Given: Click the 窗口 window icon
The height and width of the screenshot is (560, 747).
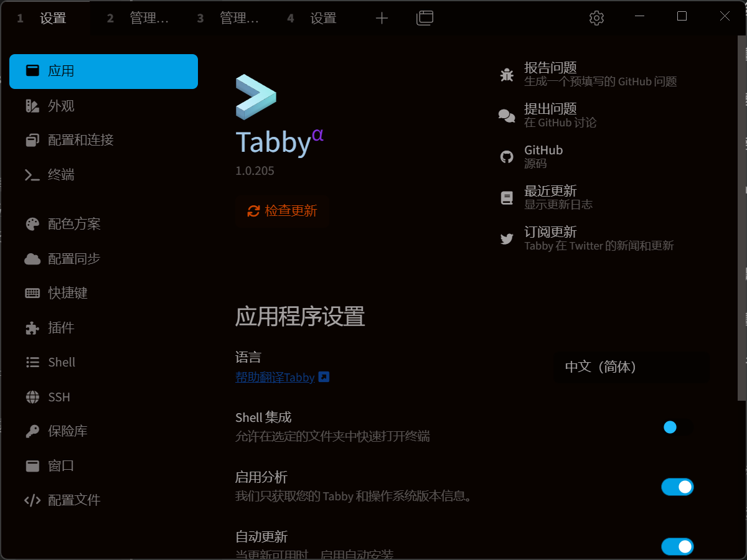Looking at the screenshot, I should coord(32,466).
